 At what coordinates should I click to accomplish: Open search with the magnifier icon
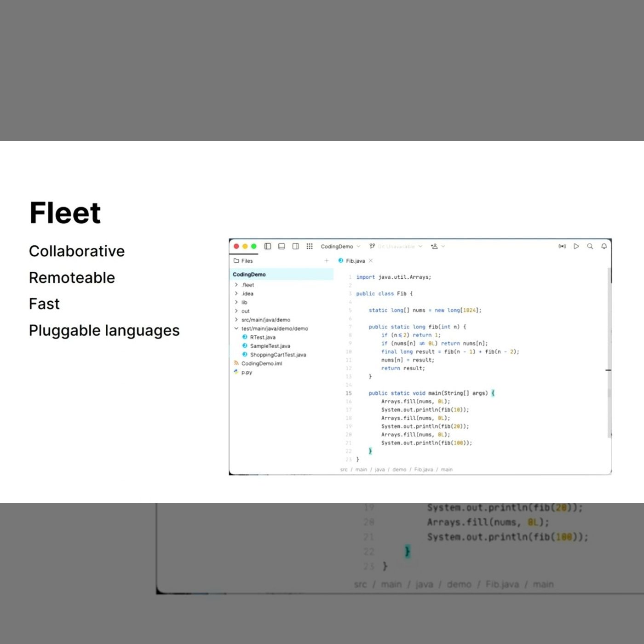[590, 247]
